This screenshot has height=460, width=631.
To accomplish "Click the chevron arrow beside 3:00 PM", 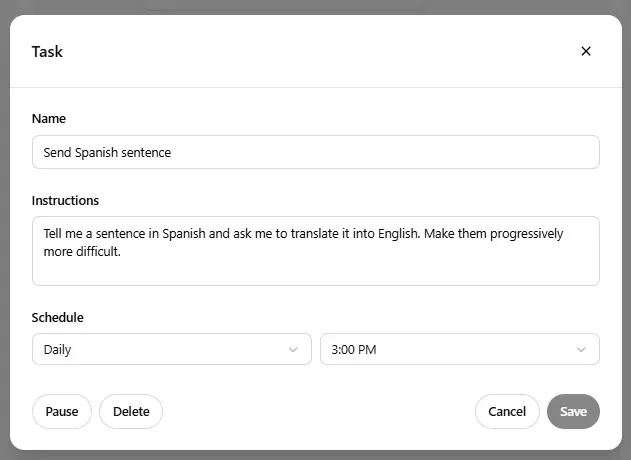I will pos(581,349).
